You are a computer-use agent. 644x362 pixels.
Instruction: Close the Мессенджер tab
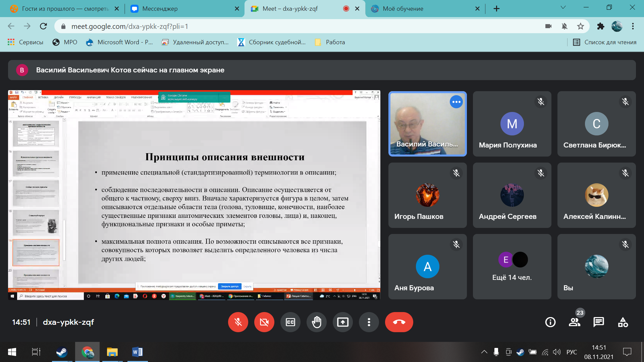(x=237, y=9)
